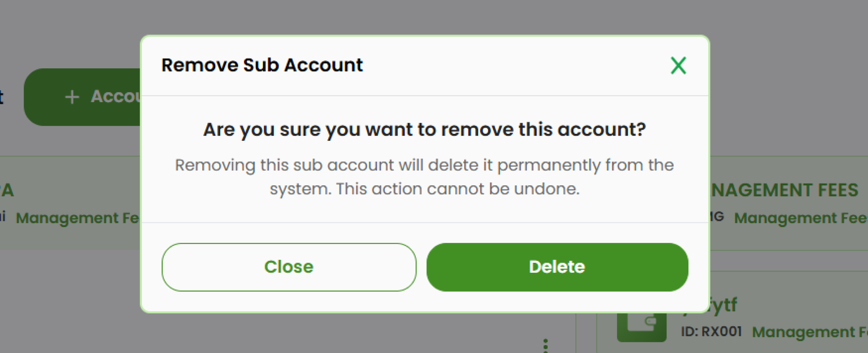Screen dimensions: 868x353
Task: Click the confirmation question text in the dialog
Action: click(425, 130)
